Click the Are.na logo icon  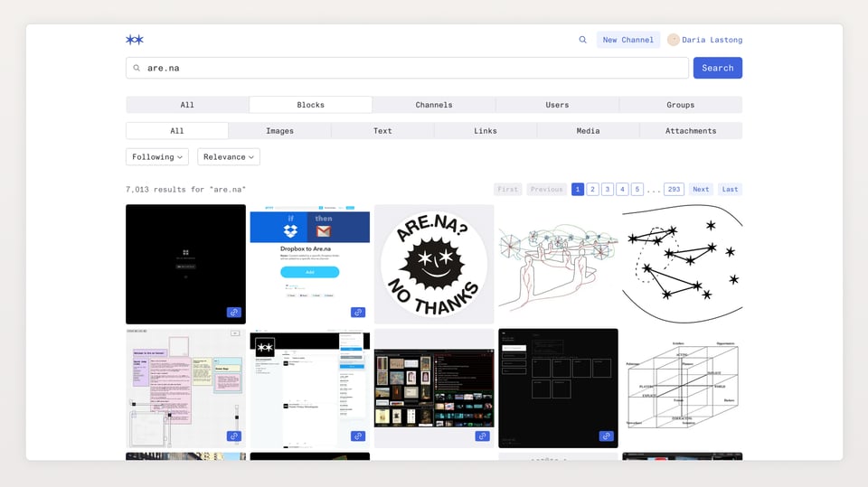(x=135, y=39)
